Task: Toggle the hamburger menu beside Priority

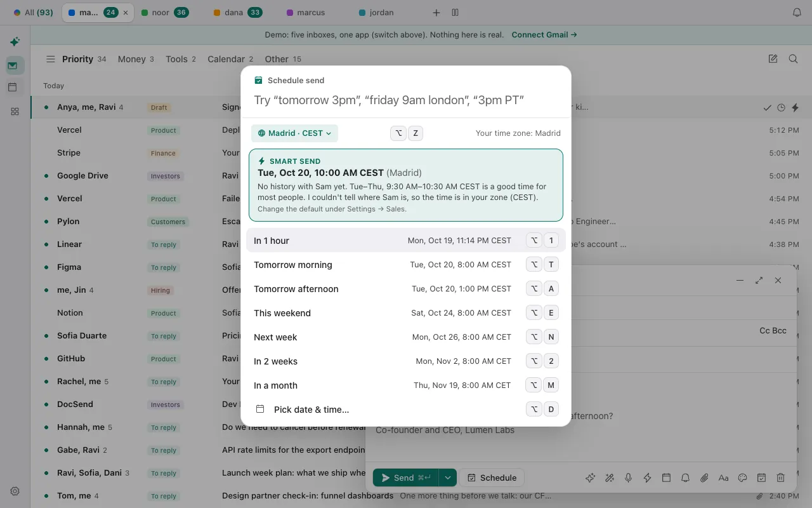Action: 50,59
